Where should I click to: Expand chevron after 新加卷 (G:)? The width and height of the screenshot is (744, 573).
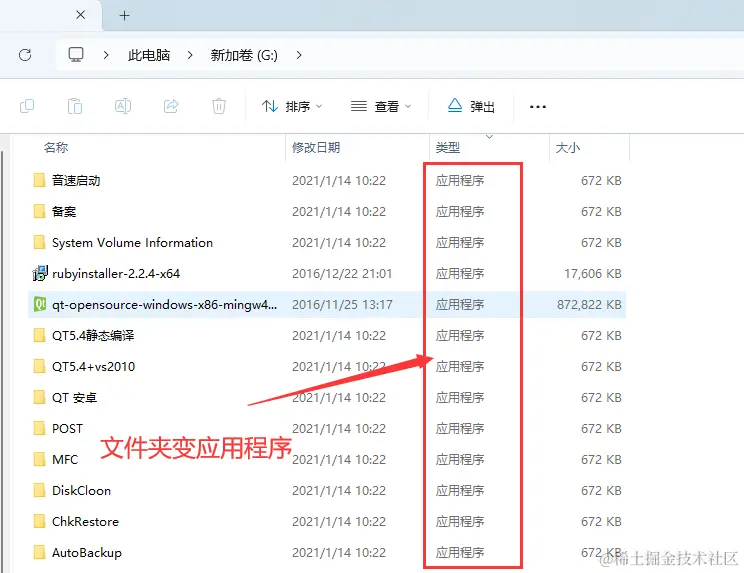[298, 55]
